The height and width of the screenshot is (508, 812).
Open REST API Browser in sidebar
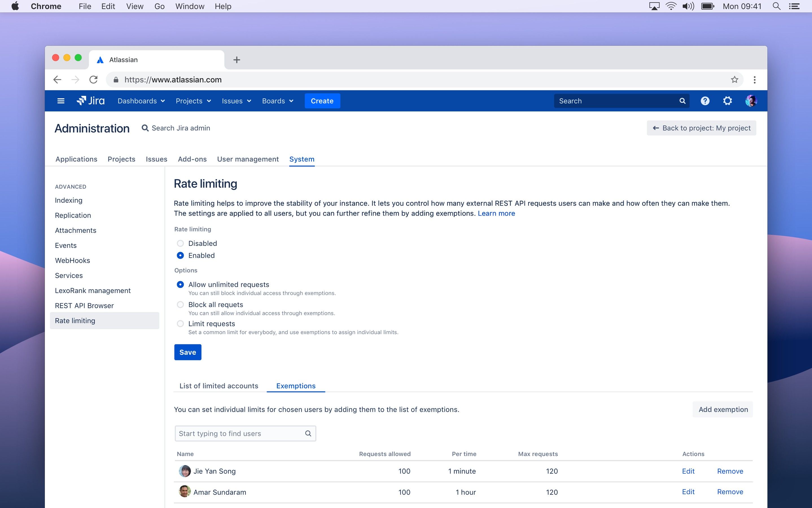(84, 306)
